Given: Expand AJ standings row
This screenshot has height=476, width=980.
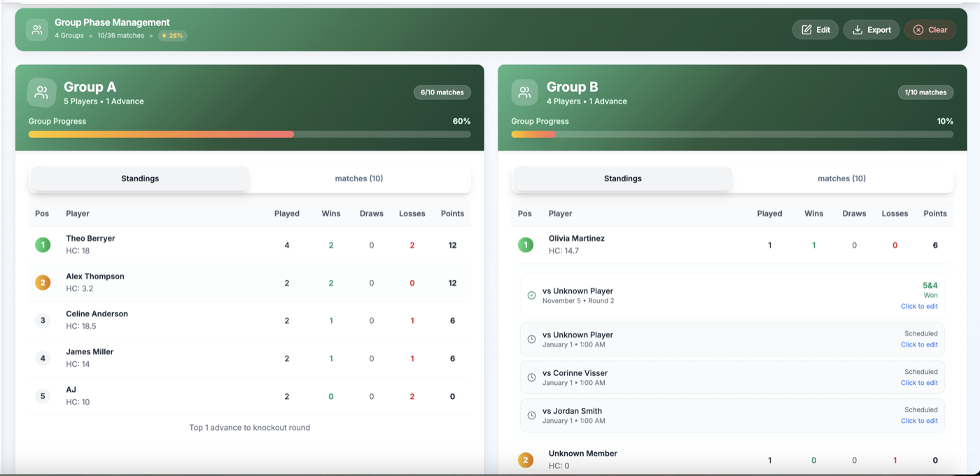Looking at the screenshot, I should coord(250,396).
